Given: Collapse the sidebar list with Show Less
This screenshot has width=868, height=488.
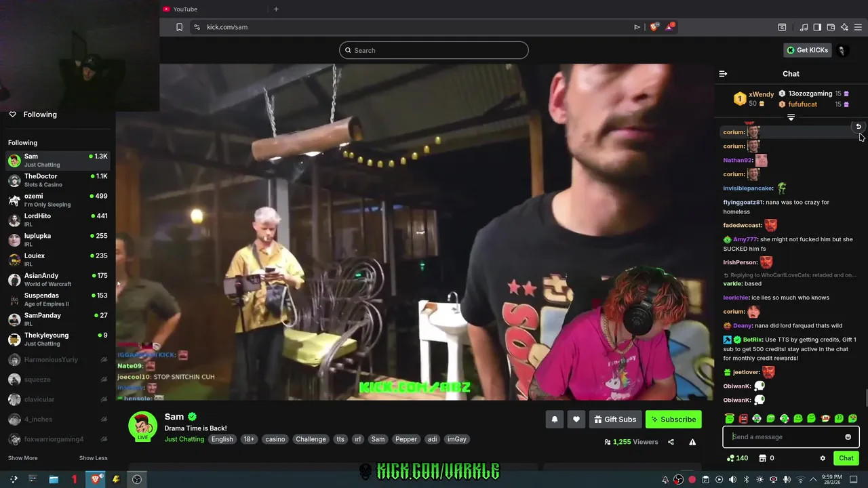Looking at the screenshot, I should pos(93,458).
